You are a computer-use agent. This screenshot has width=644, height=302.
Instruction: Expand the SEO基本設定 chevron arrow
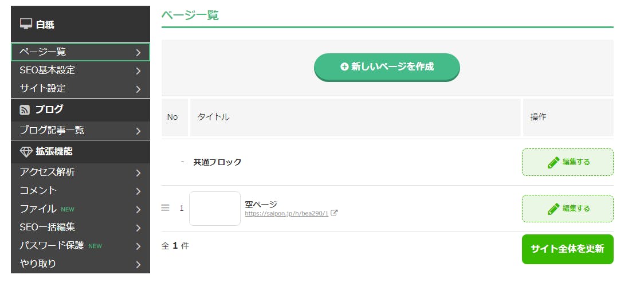coord(138,71)
